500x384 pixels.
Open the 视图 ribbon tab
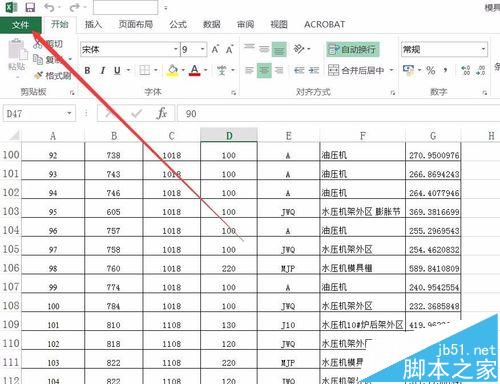click(279, 24)
